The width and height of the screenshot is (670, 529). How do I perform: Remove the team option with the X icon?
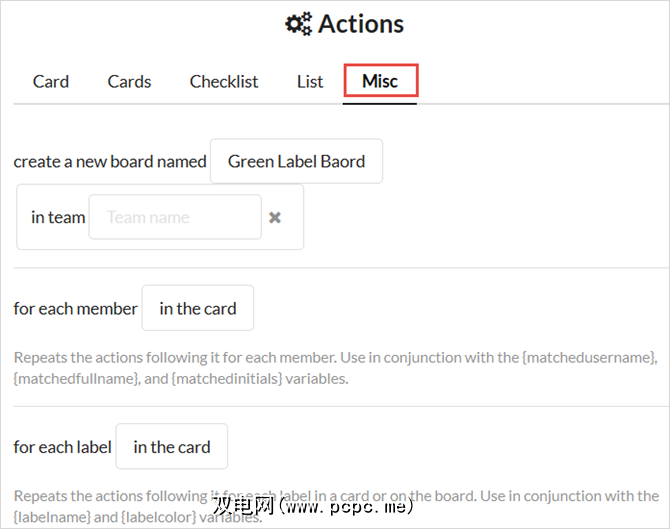coord(275,217)
